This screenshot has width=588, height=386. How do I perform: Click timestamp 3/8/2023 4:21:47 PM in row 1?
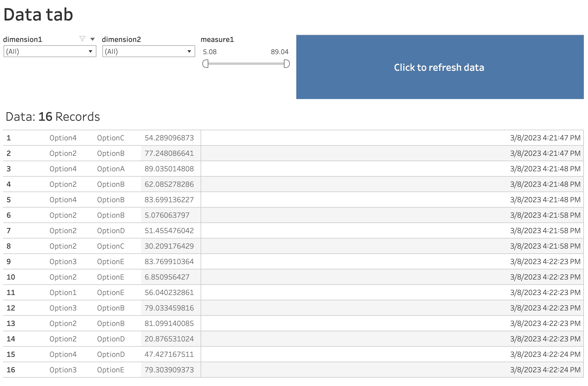coord(545,138)
